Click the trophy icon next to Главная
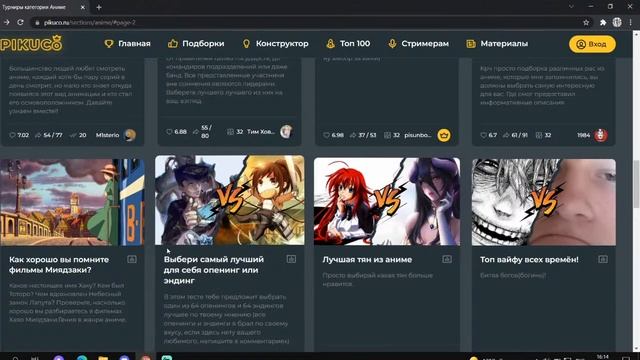 (109, 43)
